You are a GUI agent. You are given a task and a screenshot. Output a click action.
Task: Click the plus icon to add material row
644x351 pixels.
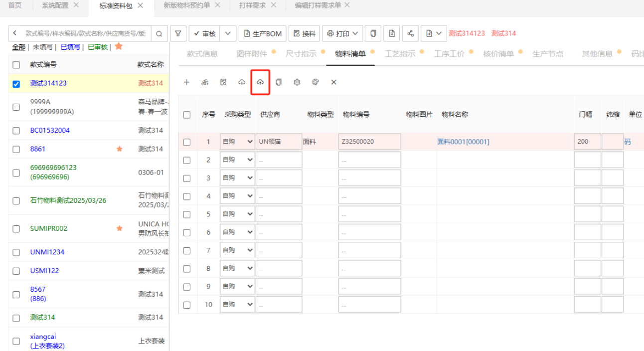[186, 82]
